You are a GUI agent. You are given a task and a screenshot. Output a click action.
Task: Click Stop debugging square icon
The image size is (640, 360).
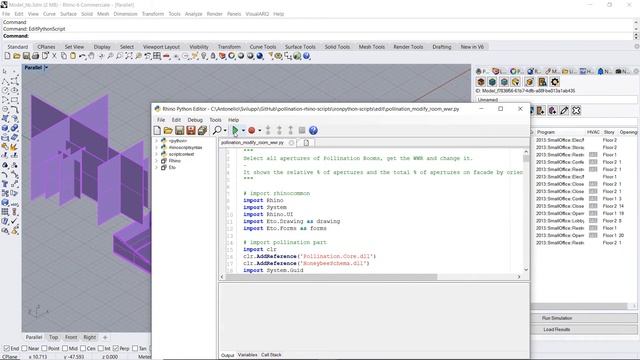[302, 130]
